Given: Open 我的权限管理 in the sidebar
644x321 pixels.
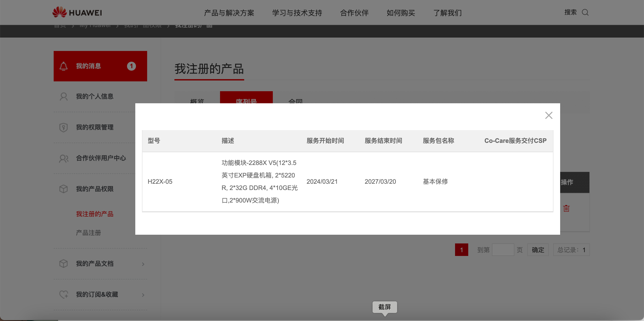Looking at the screenshot, I should click(95, 127).
